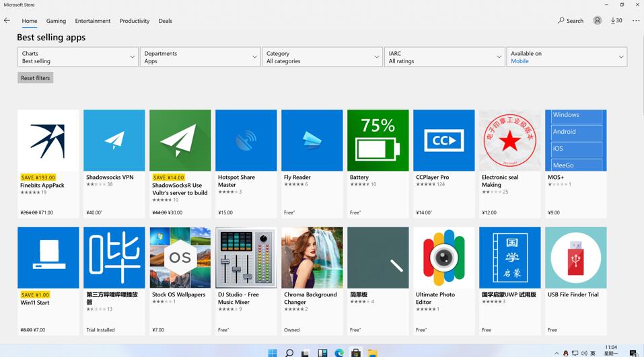The image size is (644, 357).
Task: Open Fly Reader app icon
Action: click(x=312, y=141)
